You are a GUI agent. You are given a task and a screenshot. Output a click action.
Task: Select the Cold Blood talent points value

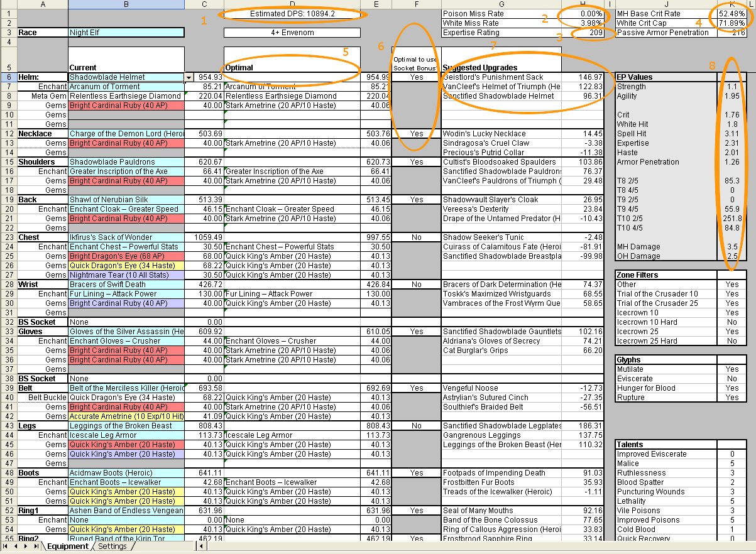[x=731, y=530]
